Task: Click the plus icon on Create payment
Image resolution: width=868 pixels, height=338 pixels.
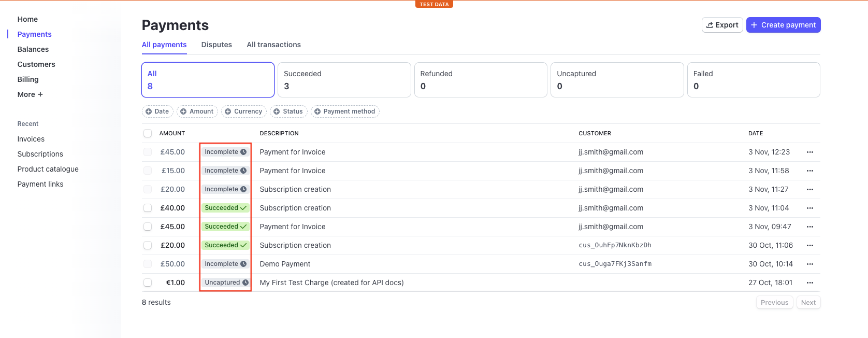Action: (754, 25)
